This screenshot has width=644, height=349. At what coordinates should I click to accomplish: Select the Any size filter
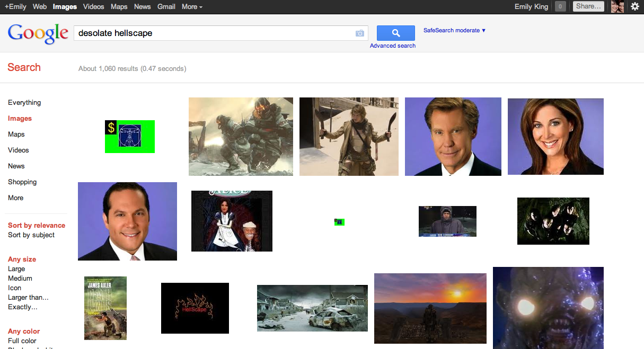[x=22, y=259]
